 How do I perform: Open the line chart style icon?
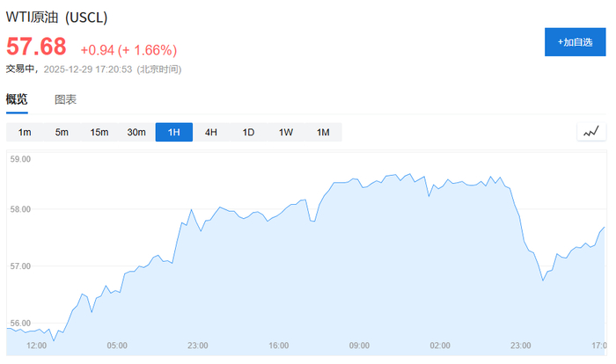[x=590, y=132]
